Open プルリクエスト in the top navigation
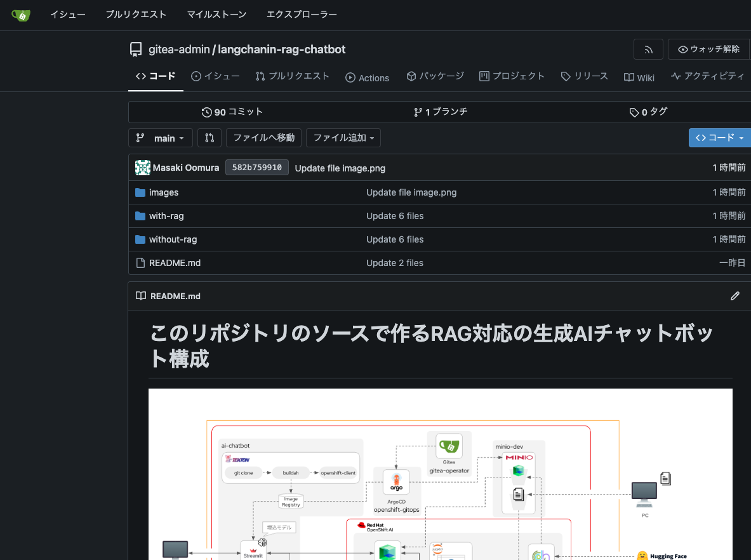The image size is (751, 560). (x=136, y=15)
